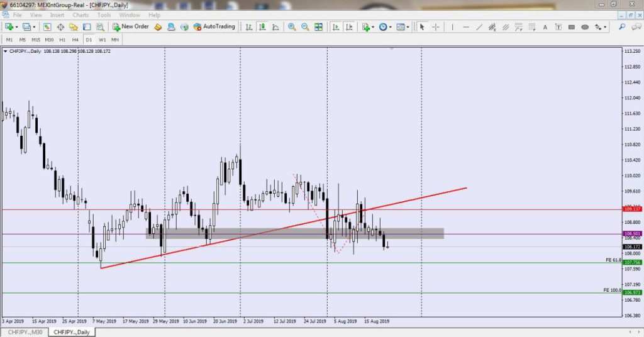Switch to M5 timeframe

(22, 40)
